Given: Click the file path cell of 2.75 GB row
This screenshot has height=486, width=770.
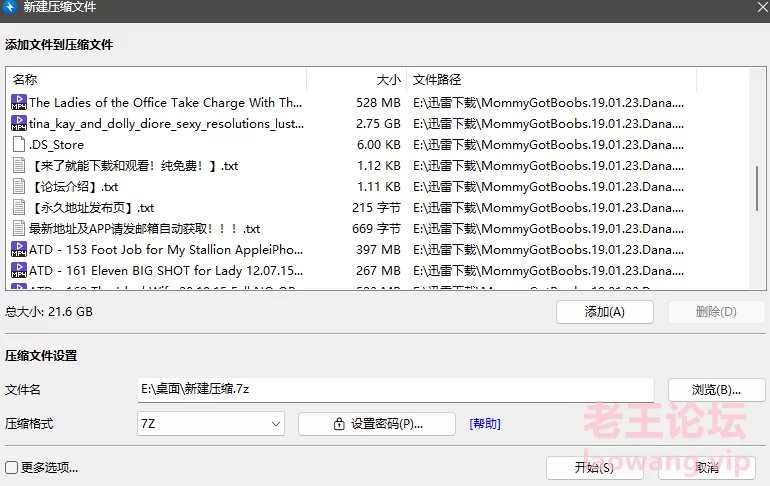Looking at the screenshot, I should pos(548,124).
